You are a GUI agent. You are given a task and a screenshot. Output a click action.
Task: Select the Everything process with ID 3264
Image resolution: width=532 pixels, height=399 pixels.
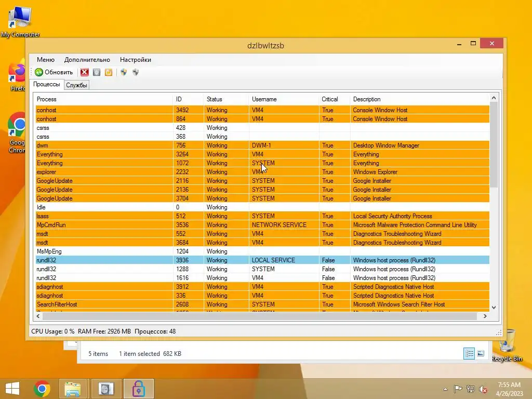point(262,154)
